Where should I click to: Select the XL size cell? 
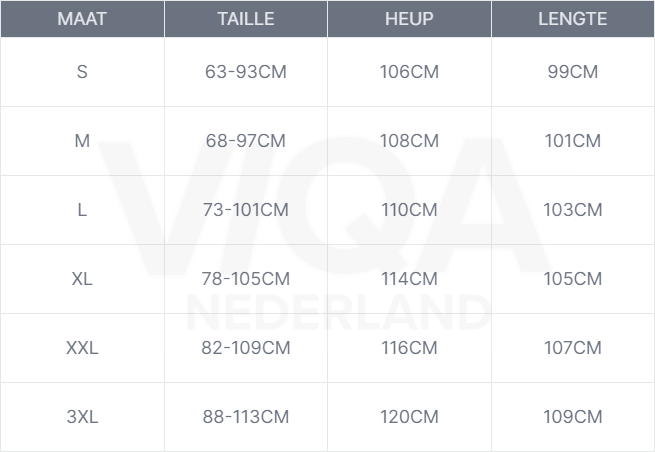(82, 279)
